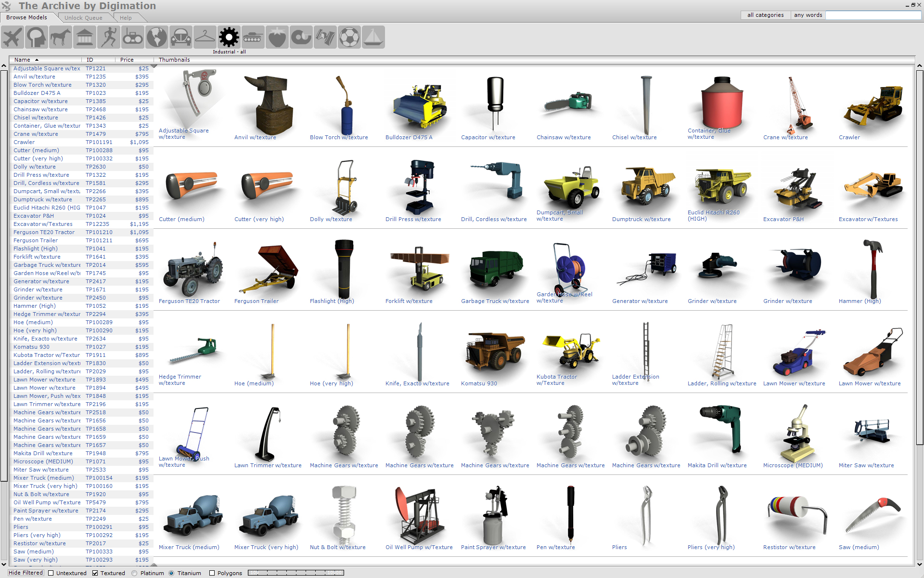The width and height of the screenshot is (924, 578).
Task: Open the Anatomy category (head profile icon)
Action: tap(37, 37)
